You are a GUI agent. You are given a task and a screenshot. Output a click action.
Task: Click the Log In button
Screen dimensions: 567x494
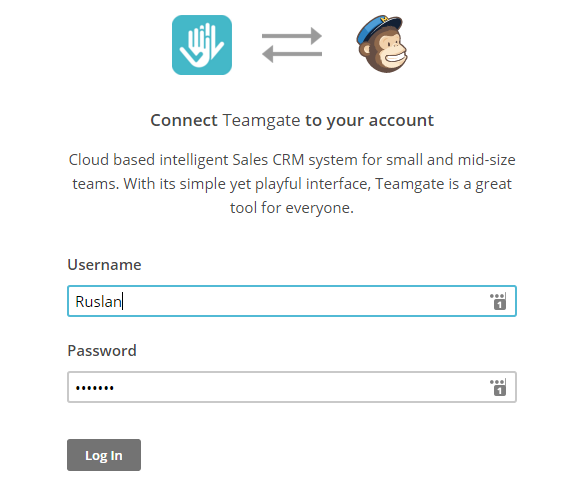pyautogui.click(x=104, y=455)
